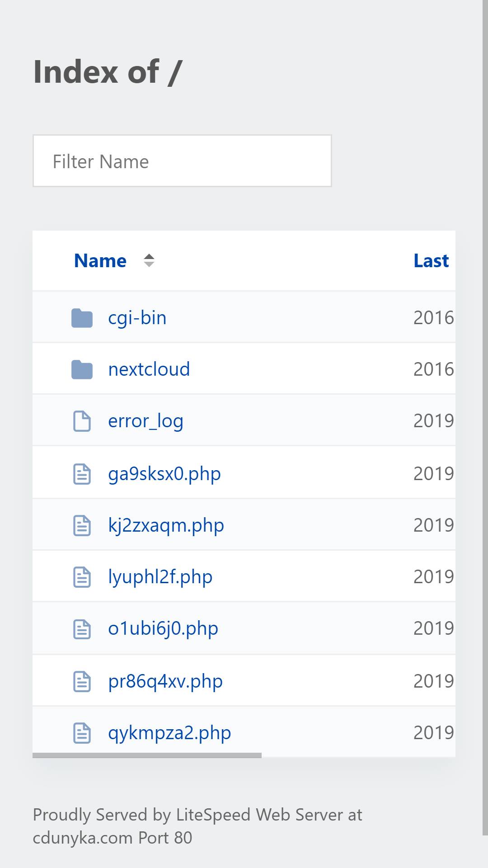The height and width of the screenshot is (868, 488).
Task: Open the cgi-bin directory link
Action: click(137, 318)
